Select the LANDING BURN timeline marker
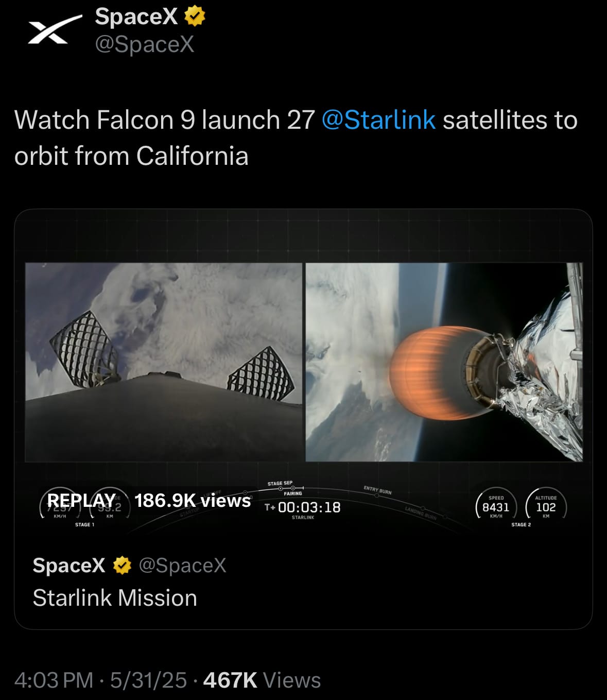 [421, 513]
